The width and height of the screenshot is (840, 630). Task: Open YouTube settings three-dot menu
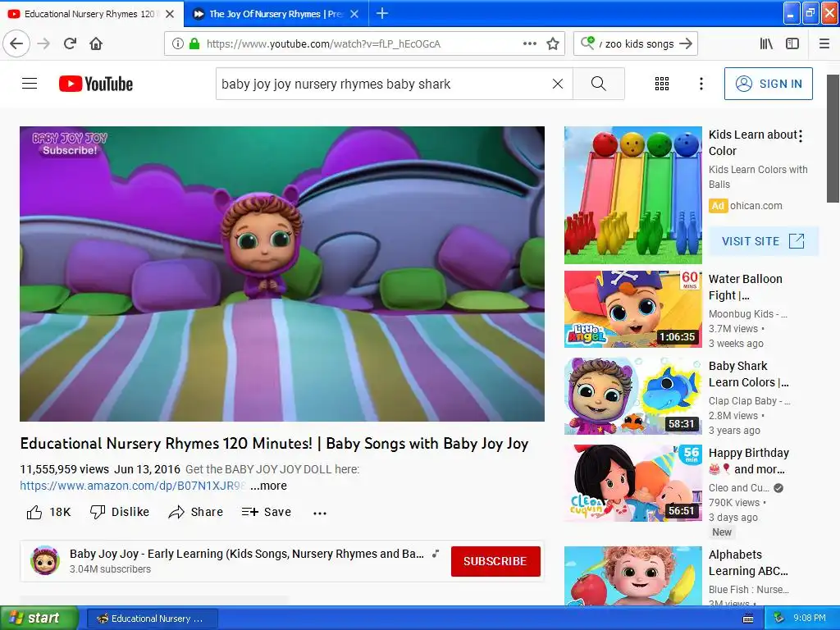(701, 84)
